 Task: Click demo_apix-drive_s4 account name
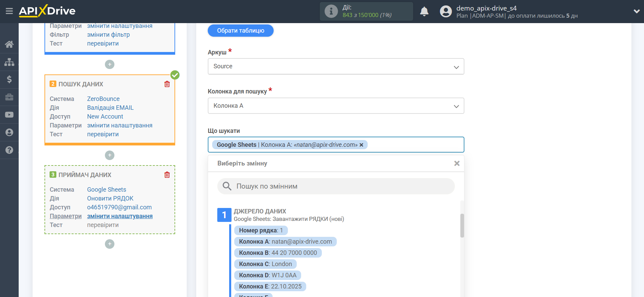click(486, 8)
